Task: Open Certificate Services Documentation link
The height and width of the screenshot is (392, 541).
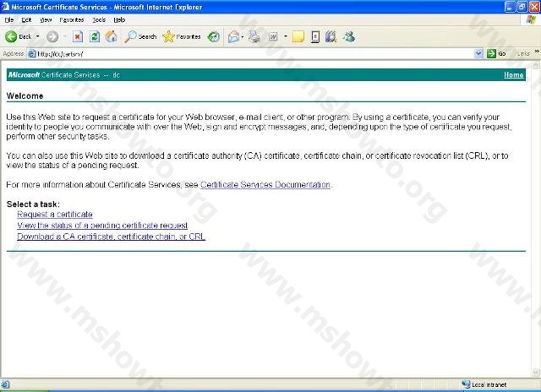Action: point(265,184)
